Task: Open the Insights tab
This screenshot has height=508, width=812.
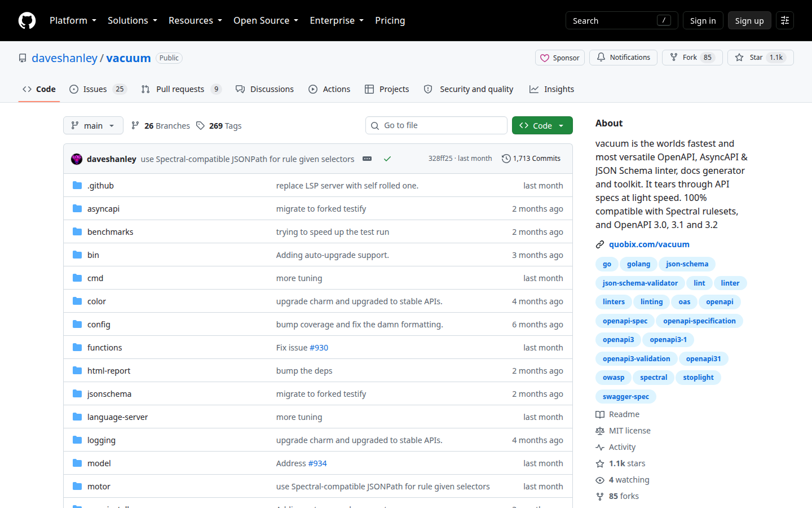Action: (551, 89)
